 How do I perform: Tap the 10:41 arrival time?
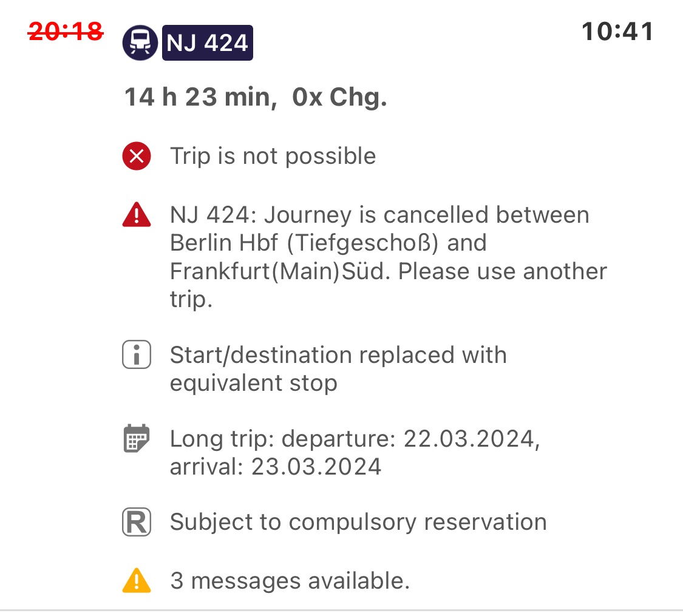coord(617,31)
